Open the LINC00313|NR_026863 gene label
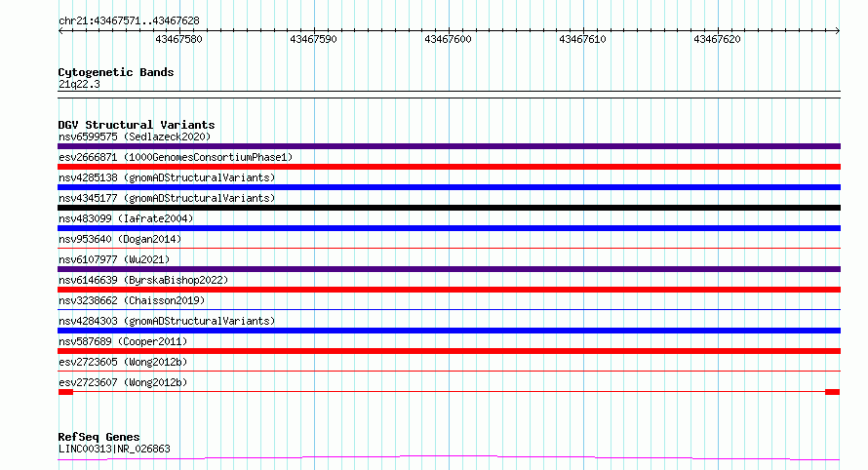The image size is (868, 470). [x=114, y=449]
